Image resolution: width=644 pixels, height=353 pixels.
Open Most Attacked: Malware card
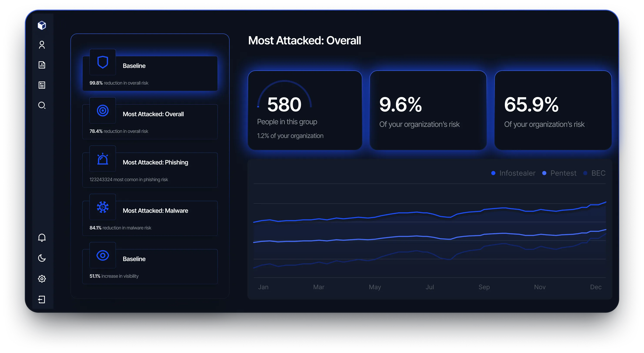(150, 218)
